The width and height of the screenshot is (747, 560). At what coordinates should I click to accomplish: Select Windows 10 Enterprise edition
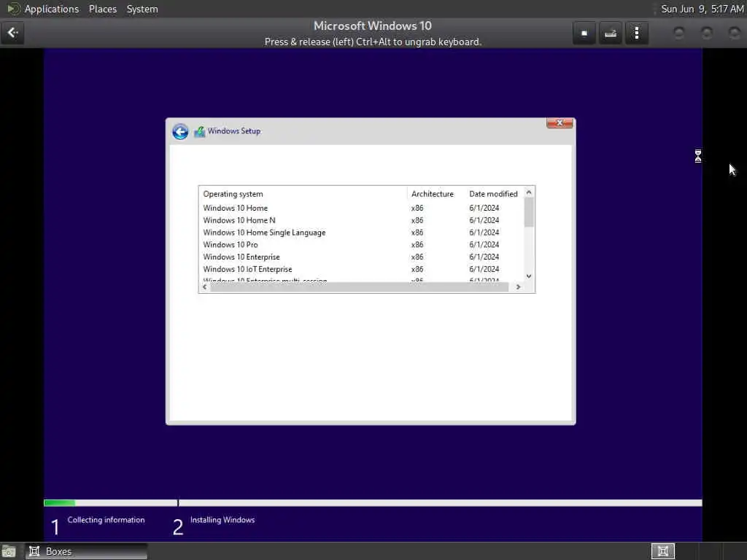tap(362, 257)
